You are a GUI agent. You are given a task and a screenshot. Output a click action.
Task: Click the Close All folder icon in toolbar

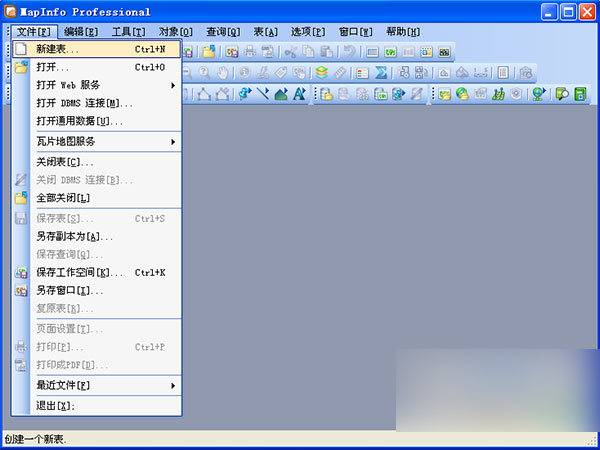tap(209, 52)
